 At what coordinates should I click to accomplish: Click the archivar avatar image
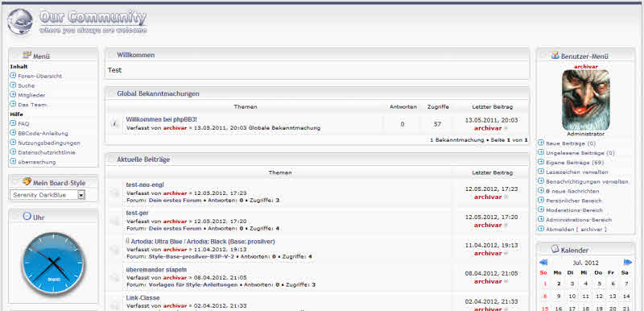click(x=586, y=100)
